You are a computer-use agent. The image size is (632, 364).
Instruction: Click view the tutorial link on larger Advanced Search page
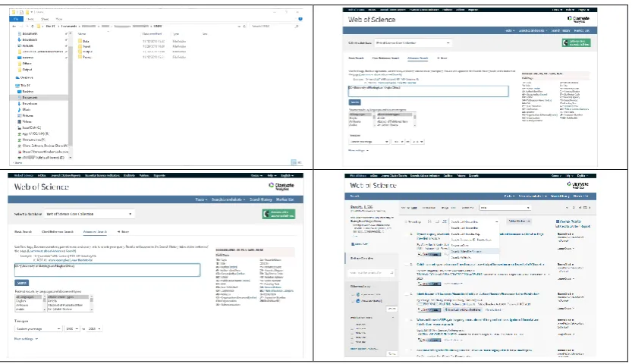point(82,260)
